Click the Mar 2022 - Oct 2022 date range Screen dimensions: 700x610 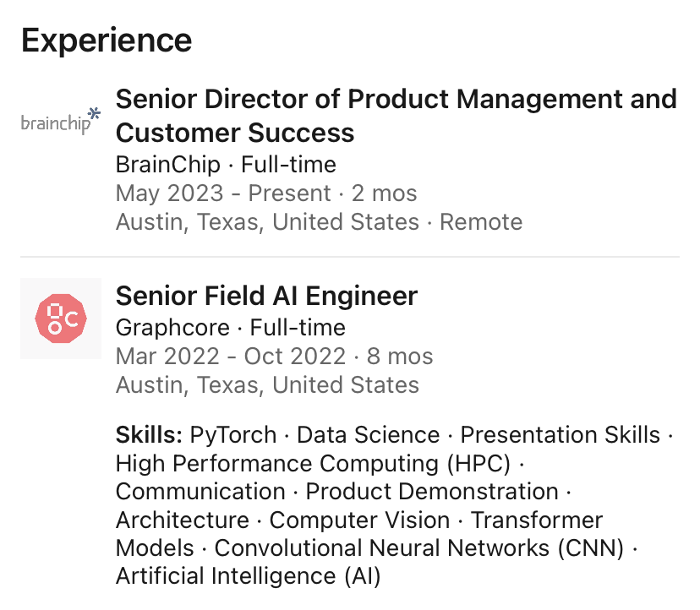tap(231, 356)
